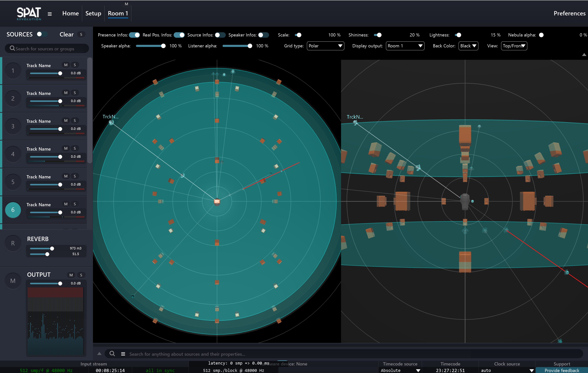Solo source track 3
This screenshot has height=373, width=588.
75,121
